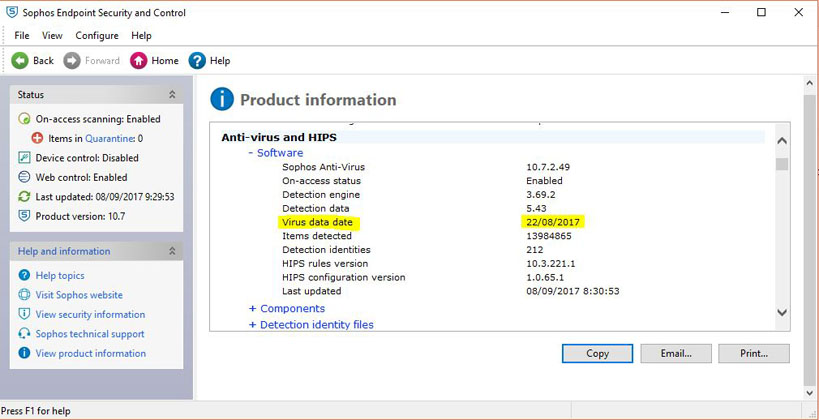
Task: Click the View product information info icon
Action: (24, 353)
